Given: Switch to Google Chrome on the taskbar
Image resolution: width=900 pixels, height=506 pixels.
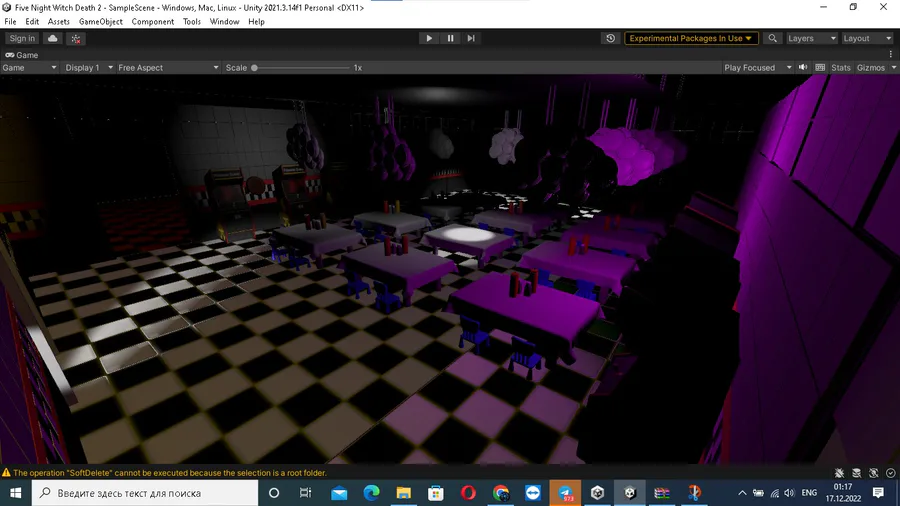Looking at the screenshot, I should [501, 493].
